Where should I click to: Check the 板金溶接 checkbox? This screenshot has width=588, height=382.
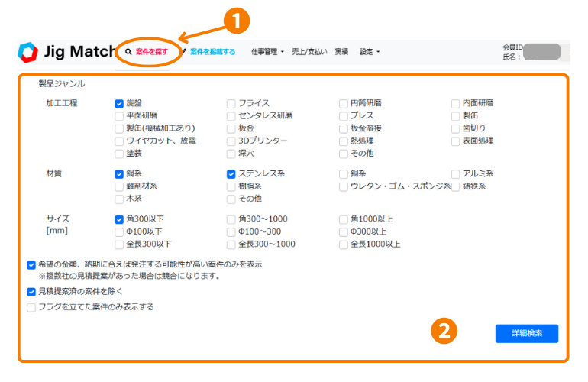tap(343, 128)
